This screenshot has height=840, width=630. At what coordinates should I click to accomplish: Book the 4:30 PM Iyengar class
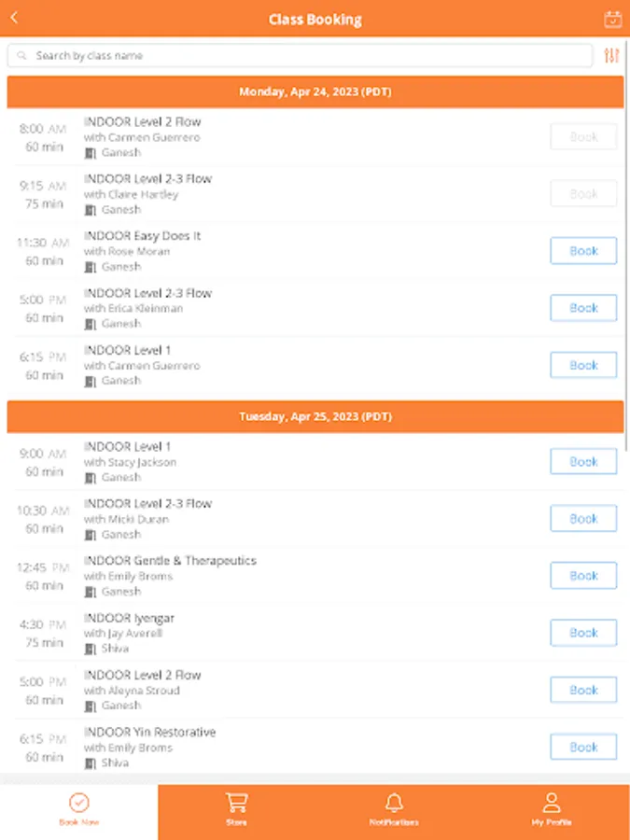(x=583, y=633)
